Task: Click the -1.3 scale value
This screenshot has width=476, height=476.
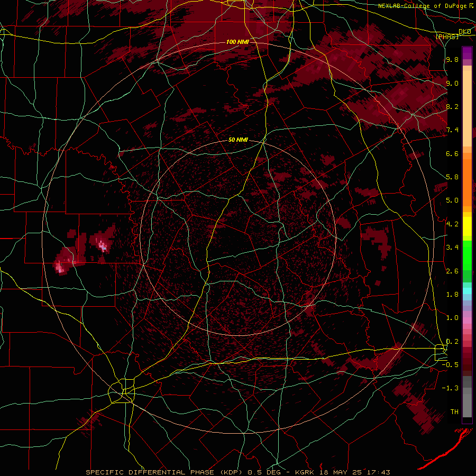Action: [x=450, y=388]
